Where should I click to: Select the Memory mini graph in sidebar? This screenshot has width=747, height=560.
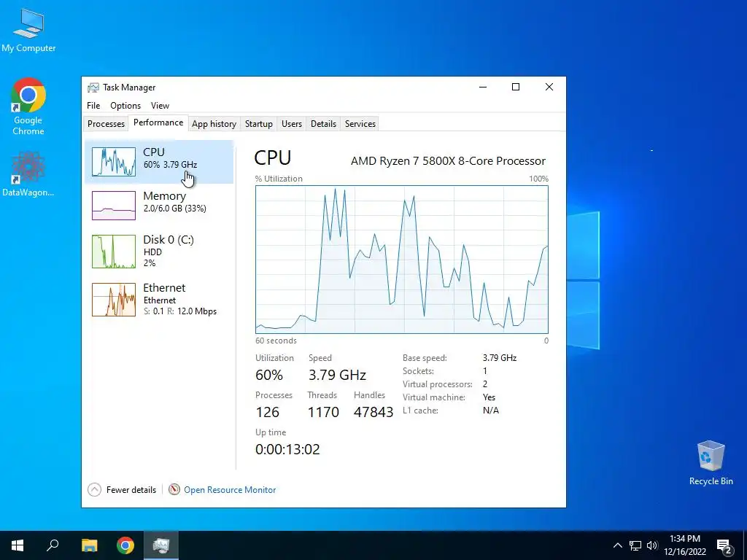pyautogui.click(x=113, y=205)
